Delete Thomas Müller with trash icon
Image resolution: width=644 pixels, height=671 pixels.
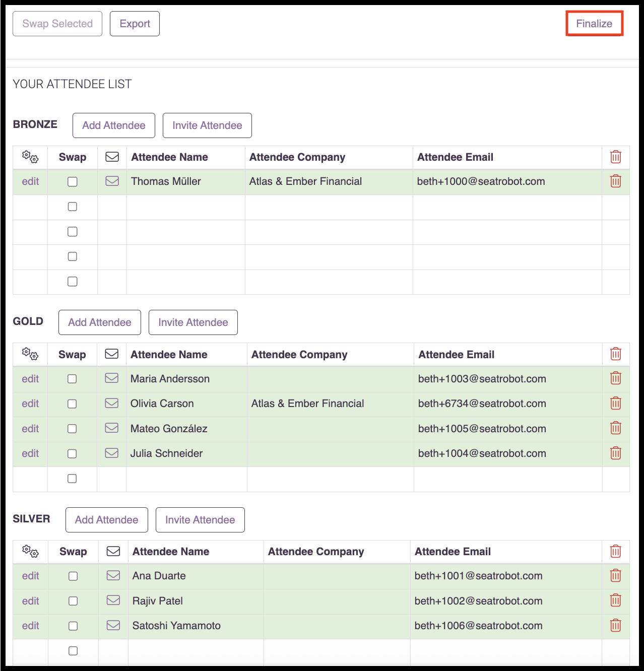click(x=616, y=181)
